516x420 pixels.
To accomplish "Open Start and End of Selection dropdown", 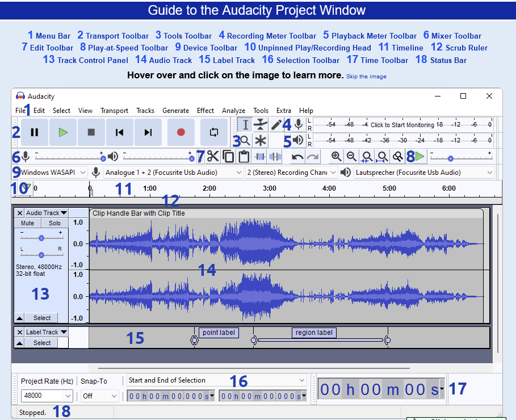I will click(x=217, y=380).
